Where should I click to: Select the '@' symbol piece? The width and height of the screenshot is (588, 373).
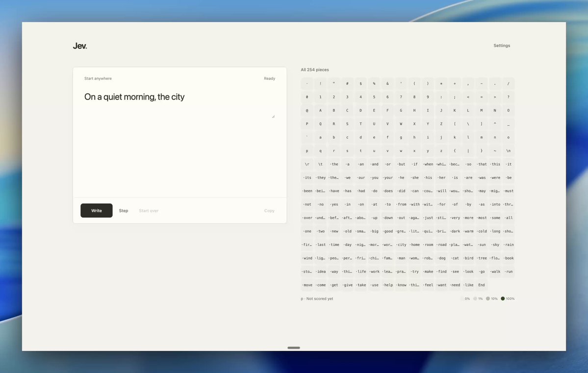point(307,111)
